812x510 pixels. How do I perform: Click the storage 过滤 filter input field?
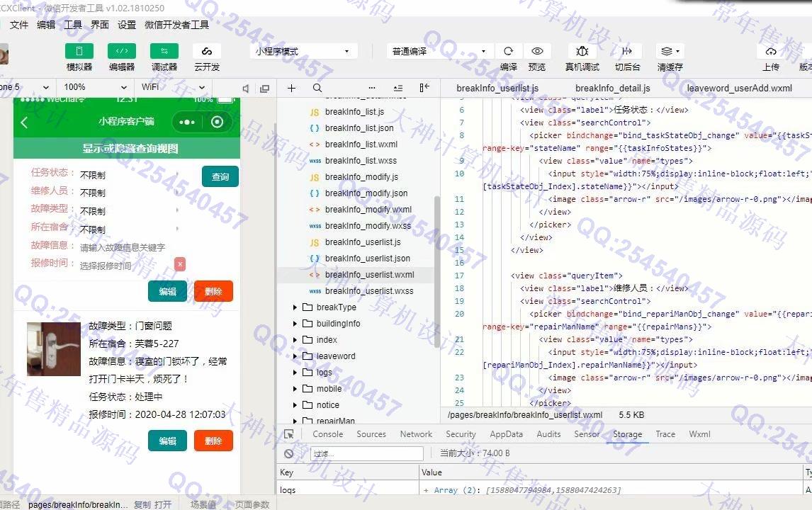click(x=366, y=453)
